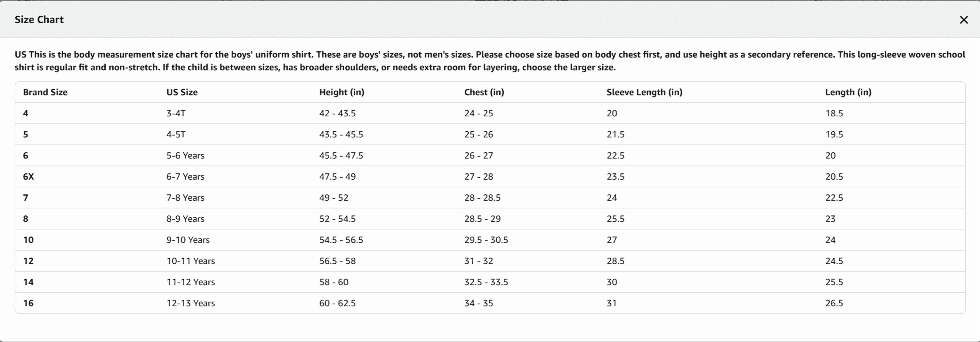The height and width of the screenshot is (342, 980).
Task: Close the Size Chart dialog
Action: (964, 20)
